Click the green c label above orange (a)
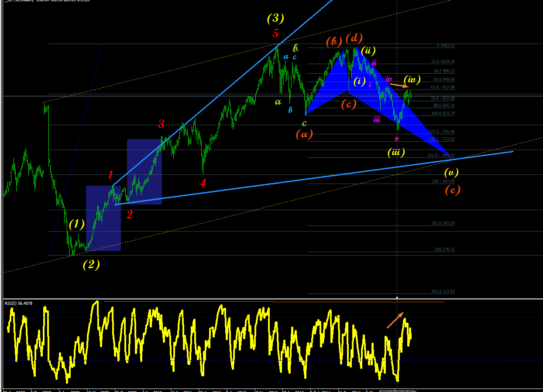 304,123
